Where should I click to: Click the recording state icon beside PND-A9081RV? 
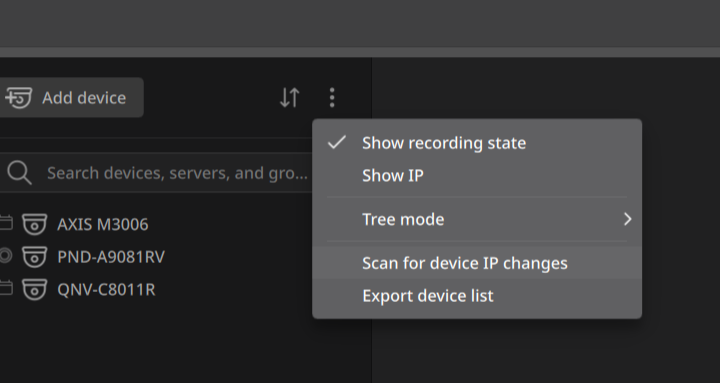click(x=5, y=256)
